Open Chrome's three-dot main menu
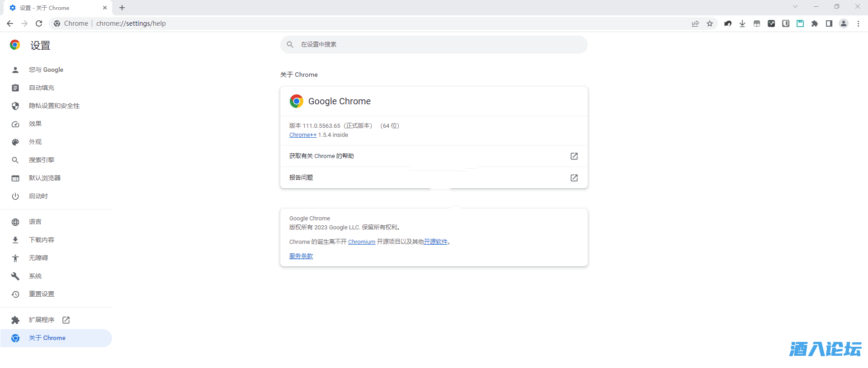Screen dimensions: 868x368 pyautogui.click(x=858, y=23)
